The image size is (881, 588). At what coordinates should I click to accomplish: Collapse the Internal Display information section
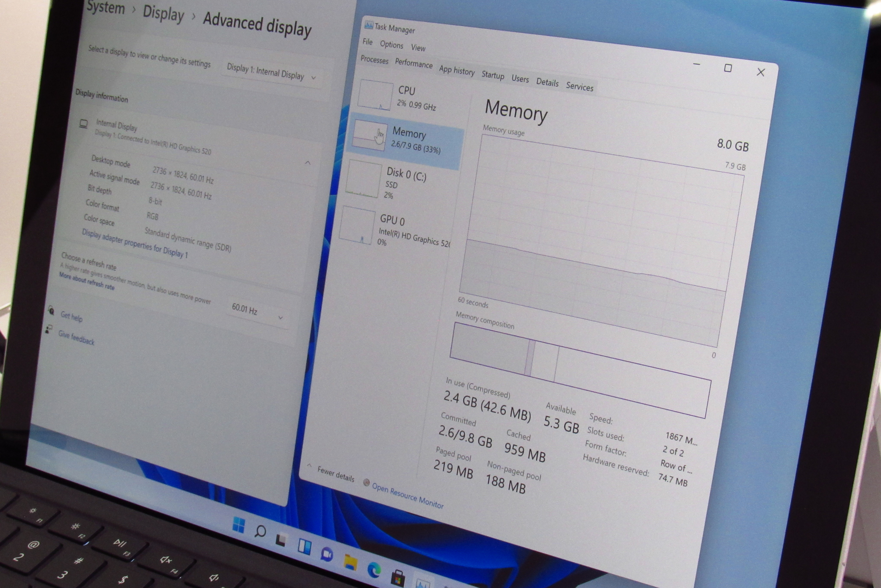308,163
